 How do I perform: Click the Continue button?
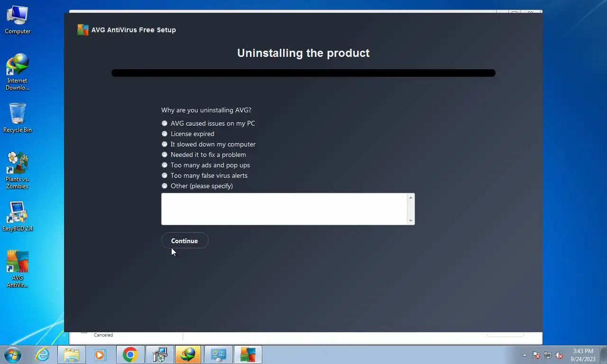pos(184,241)
